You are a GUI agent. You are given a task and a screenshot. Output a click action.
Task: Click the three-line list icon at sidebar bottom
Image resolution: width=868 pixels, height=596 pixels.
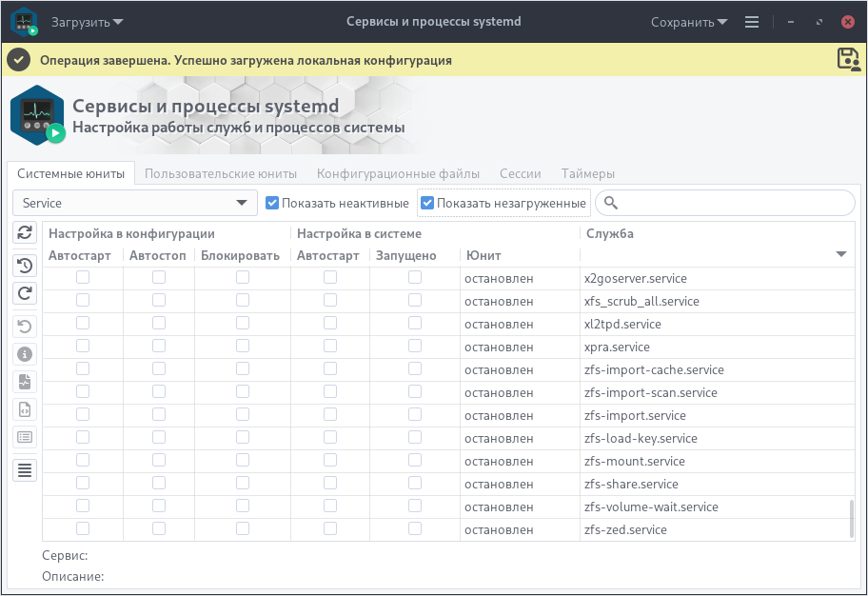coord(26,469)
